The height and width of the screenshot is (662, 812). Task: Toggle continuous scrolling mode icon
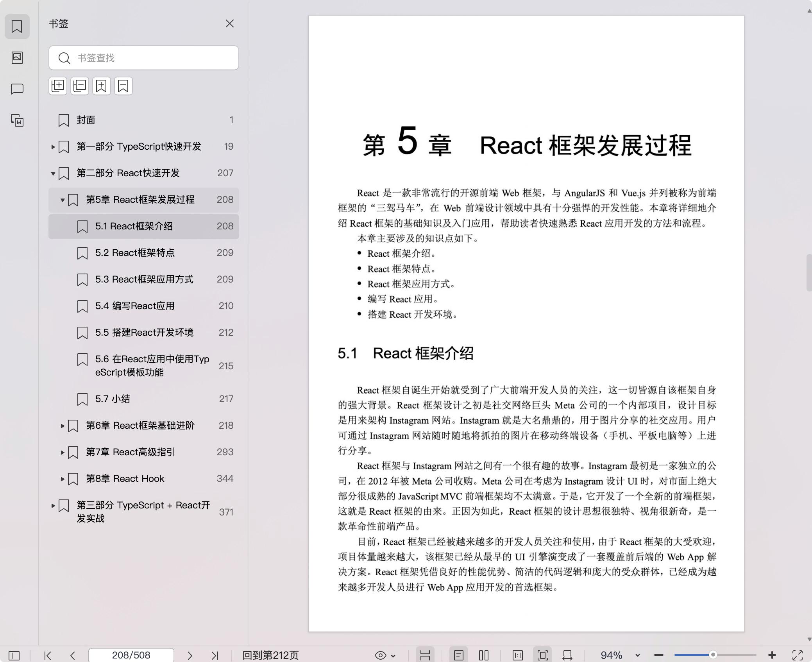point(425,655)
